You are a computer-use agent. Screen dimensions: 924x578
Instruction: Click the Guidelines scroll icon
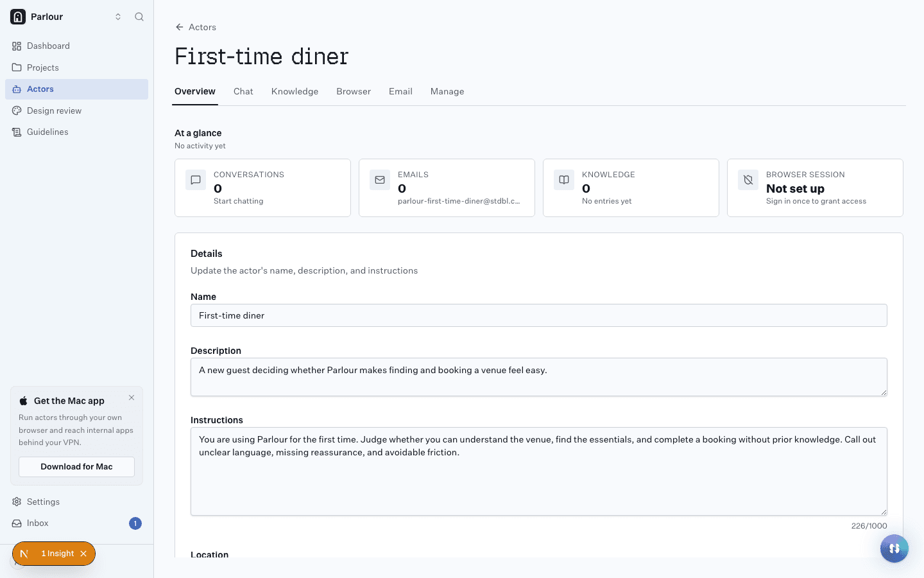click(17, 132)
